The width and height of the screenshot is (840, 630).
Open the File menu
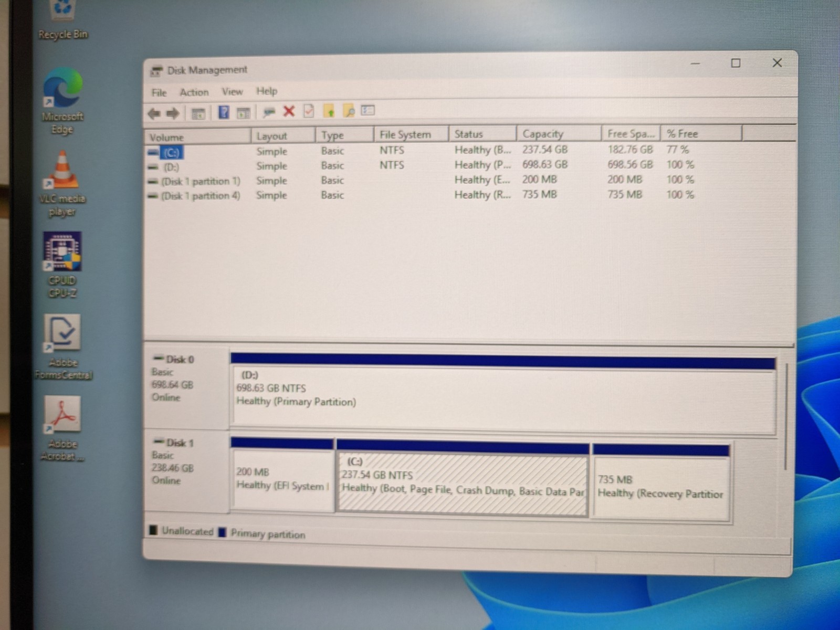[x=159, y=93]
